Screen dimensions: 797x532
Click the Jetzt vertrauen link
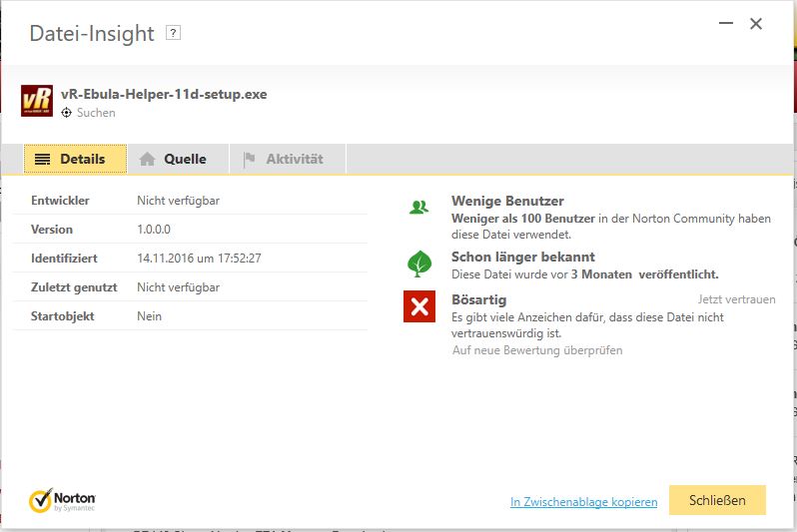pos(736,299)
